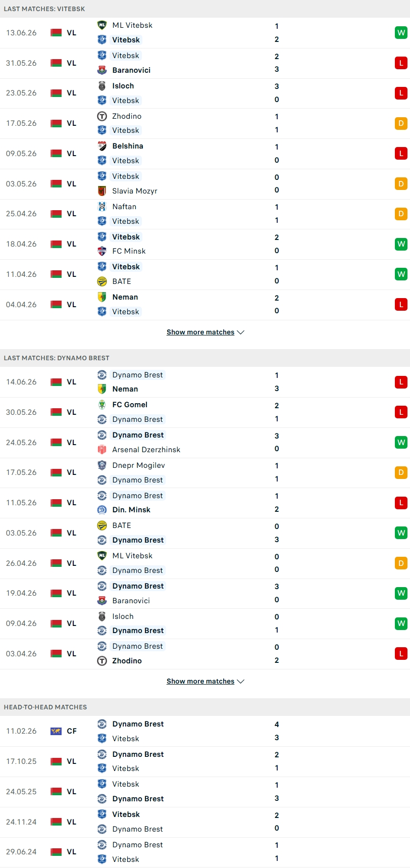Click the green W badge for Isloch 09.04.26 match
Viewport: 410px width, 868px height.
coord(401,623)
